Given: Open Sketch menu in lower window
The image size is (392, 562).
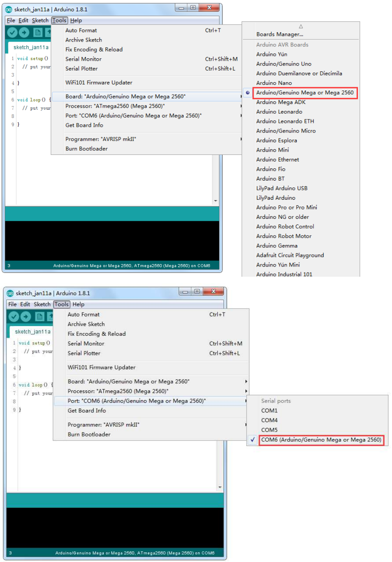Looking at the screenshot, I should (x=42, y=304).
